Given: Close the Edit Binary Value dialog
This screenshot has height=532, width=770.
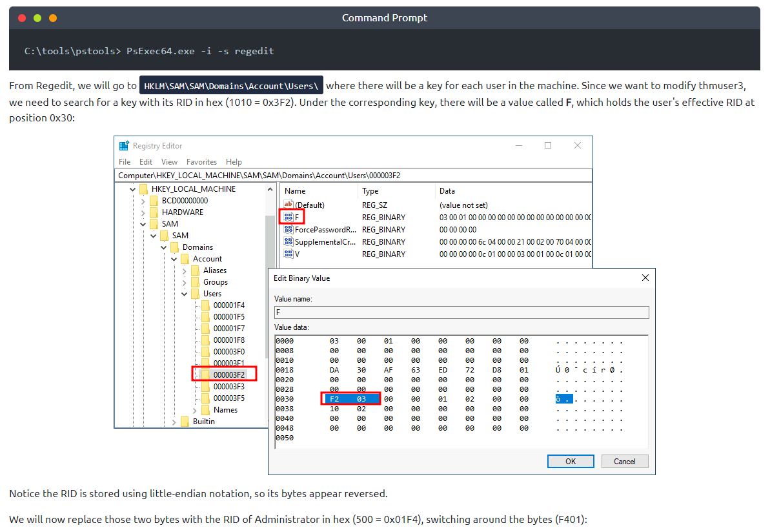Looking at the screenshot, I should (x=645, y=278).
